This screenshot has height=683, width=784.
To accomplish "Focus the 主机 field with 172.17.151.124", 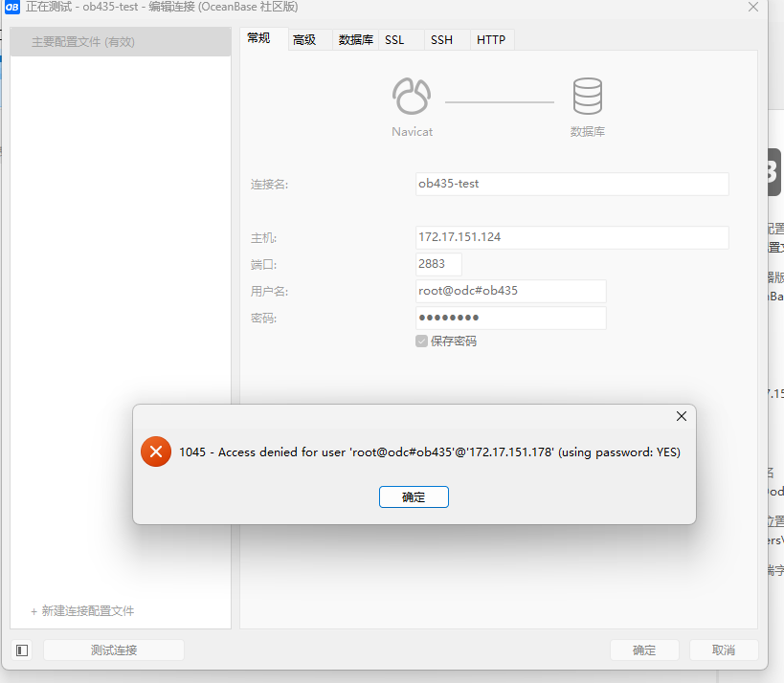I will 572,237.
